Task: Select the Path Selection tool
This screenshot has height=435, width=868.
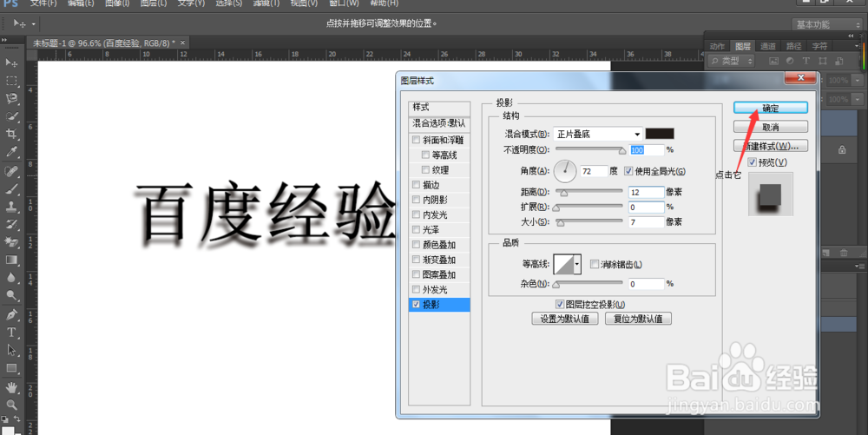Action: pyautogui.click(x=11, y=350)
